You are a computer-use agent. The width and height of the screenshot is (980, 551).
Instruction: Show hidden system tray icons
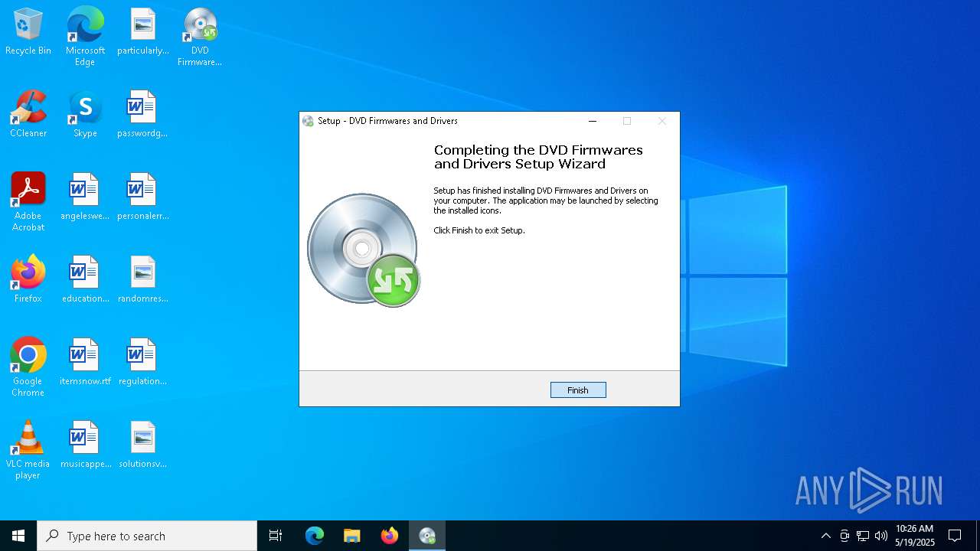click(825, 536)
